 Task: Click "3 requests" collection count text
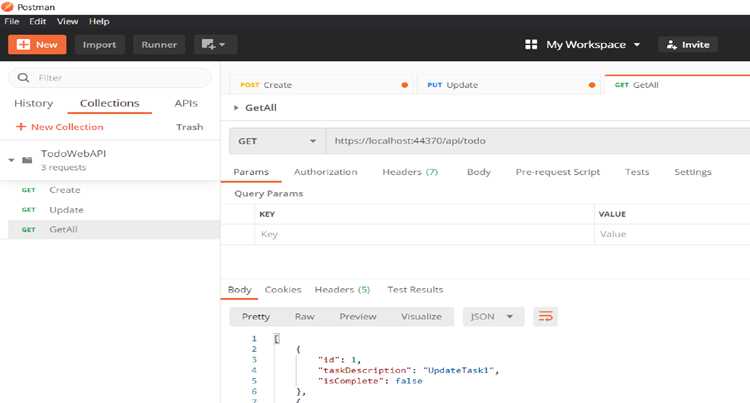pos(63,167)
